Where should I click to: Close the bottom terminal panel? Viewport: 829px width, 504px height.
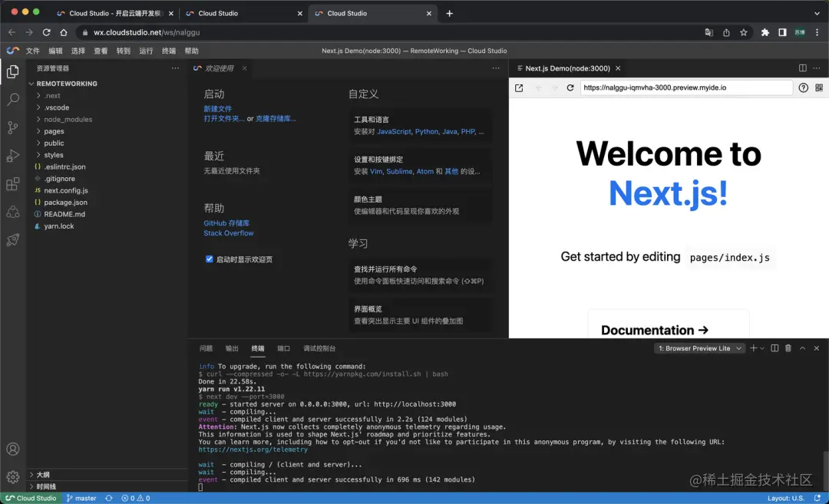[816, 348]
